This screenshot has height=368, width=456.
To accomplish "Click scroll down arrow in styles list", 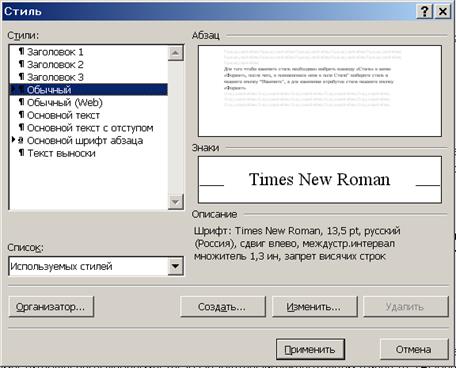I will pos(176,202).
